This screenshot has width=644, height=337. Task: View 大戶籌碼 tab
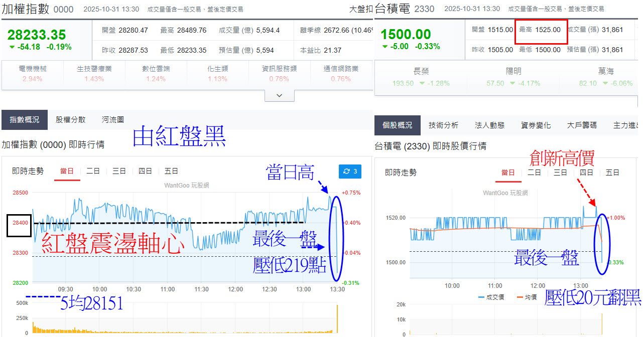coord(582,125)
